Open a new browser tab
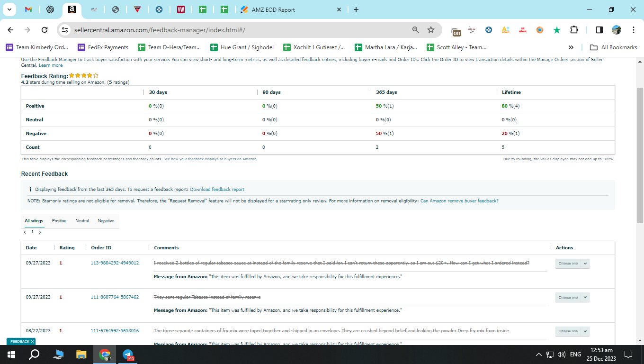The width and height of the screenshot is (644, 364). [x=356, y=9]
